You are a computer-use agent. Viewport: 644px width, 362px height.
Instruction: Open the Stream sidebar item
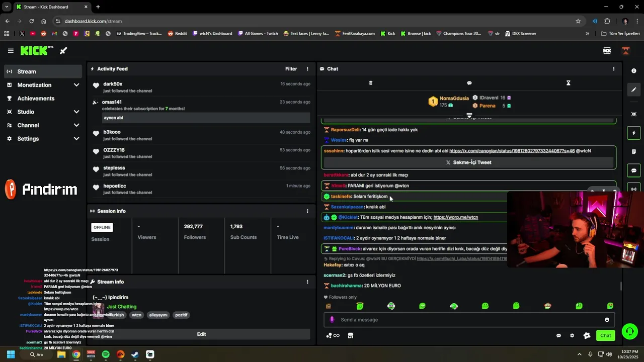coord(43,71)
